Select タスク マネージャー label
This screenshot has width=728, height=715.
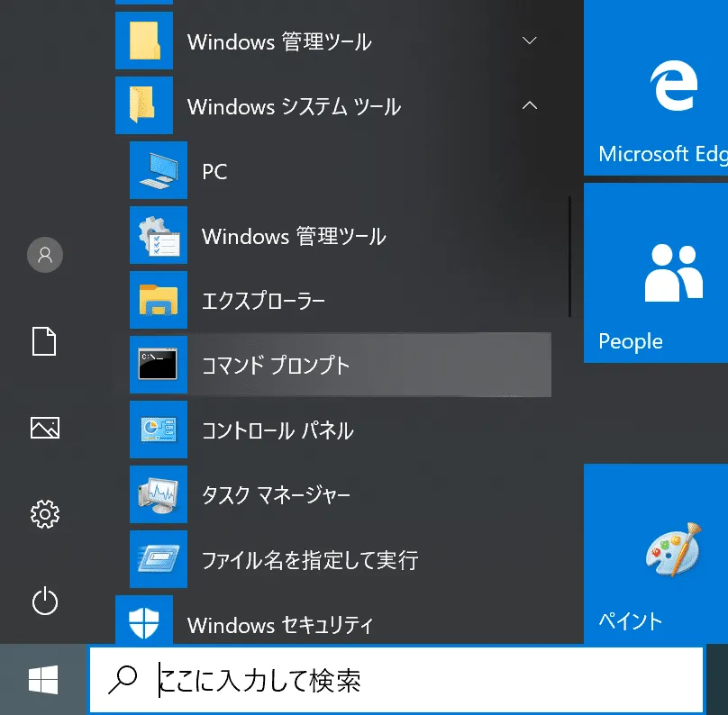tap(277, 495)
